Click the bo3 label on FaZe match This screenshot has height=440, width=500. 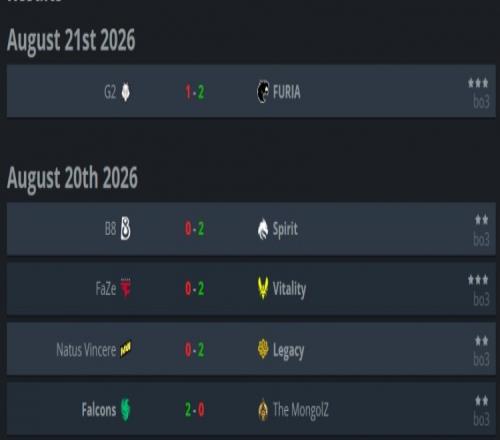(x=481, y=300)
